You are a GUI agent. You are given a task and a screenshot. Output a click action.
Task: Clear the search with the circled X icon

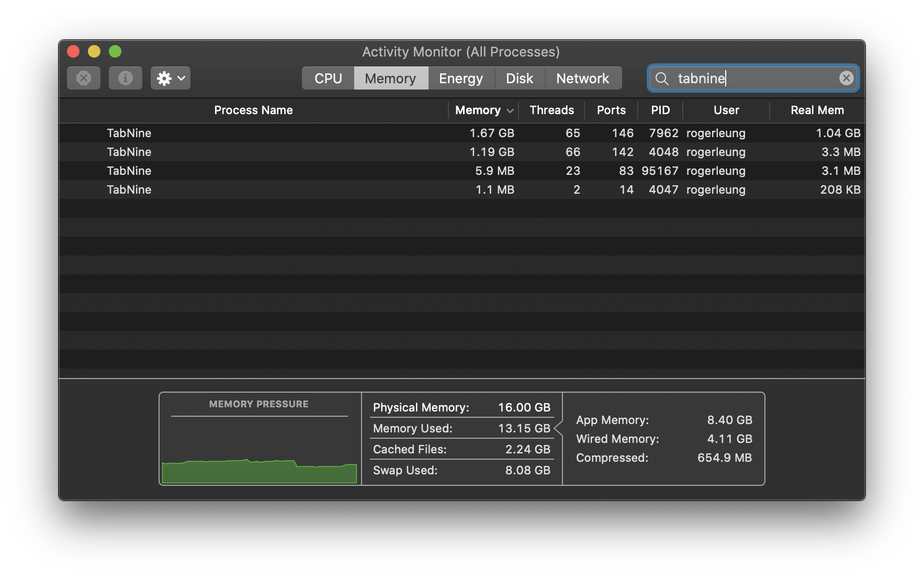[846, 78]
